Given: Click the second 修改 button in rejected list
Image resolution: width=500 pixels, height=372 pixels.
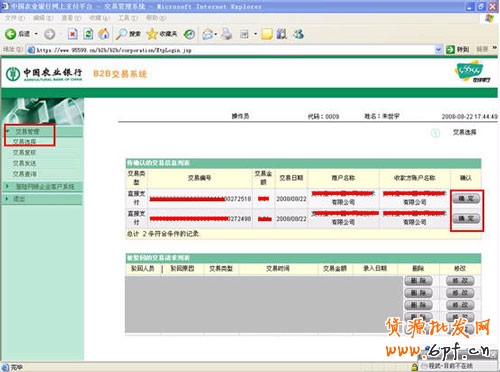Looking at the screenshot, I should click(x=460, y=293).
